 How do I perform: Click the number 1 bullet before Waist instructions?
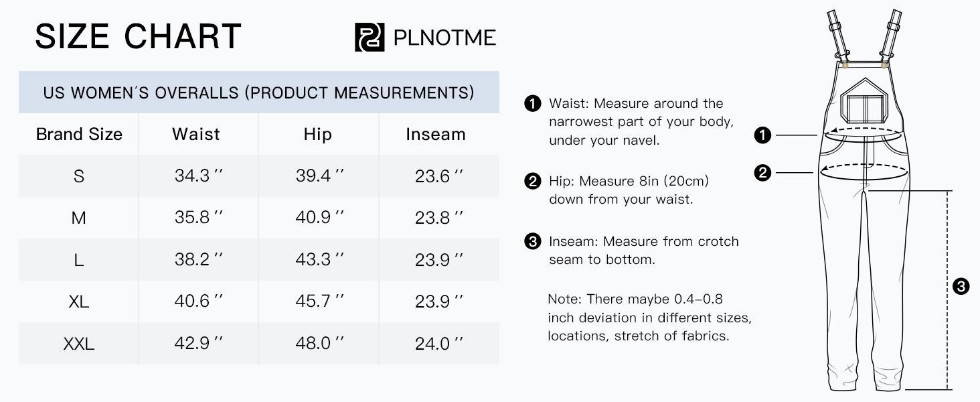(532, 103)
